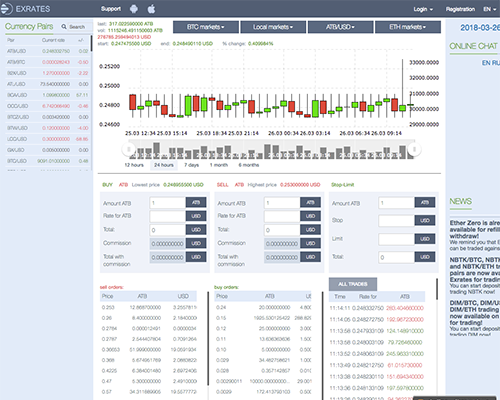Expand the EN language dropdown
The width and height of the screenshot is (500, 400).
pos(490,9)
